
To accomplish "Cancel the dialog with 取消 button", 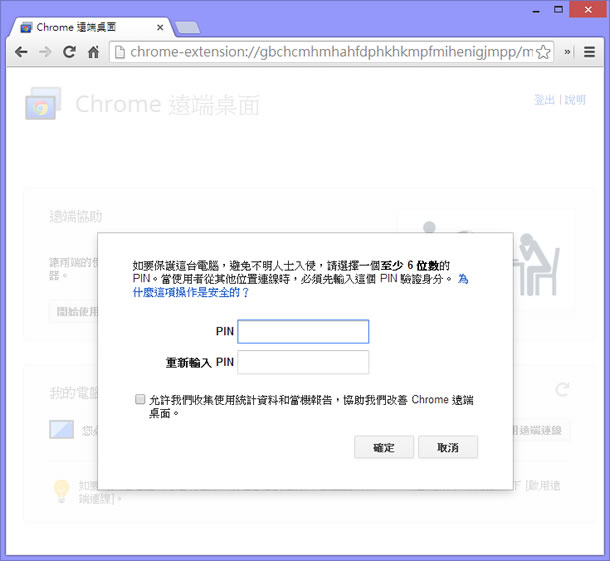I will pos(448,447).
